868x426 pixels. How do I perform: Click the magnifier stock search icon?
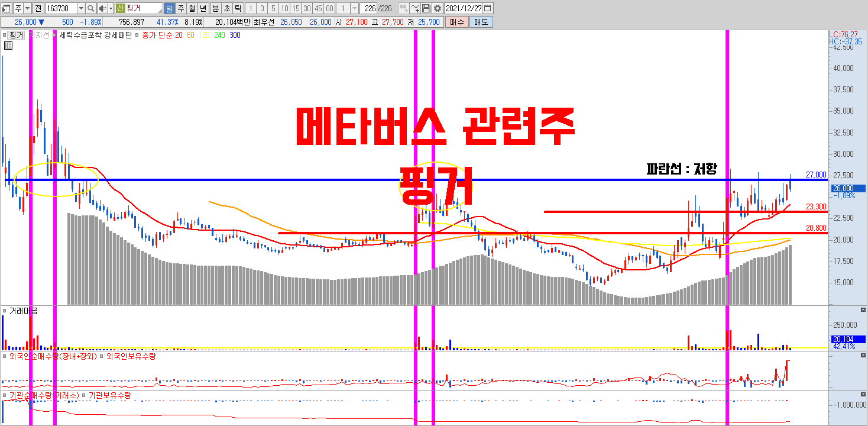[91, 8]
